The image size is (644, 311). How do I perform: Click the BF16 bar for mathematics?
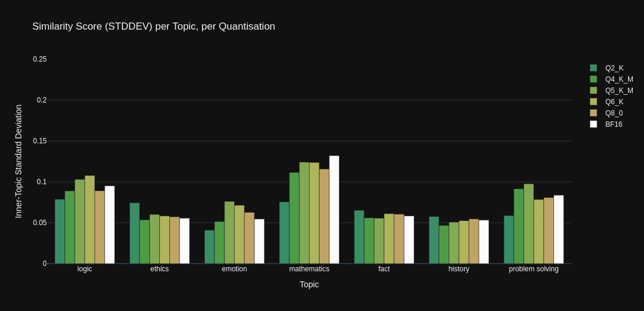click(334, 210)
